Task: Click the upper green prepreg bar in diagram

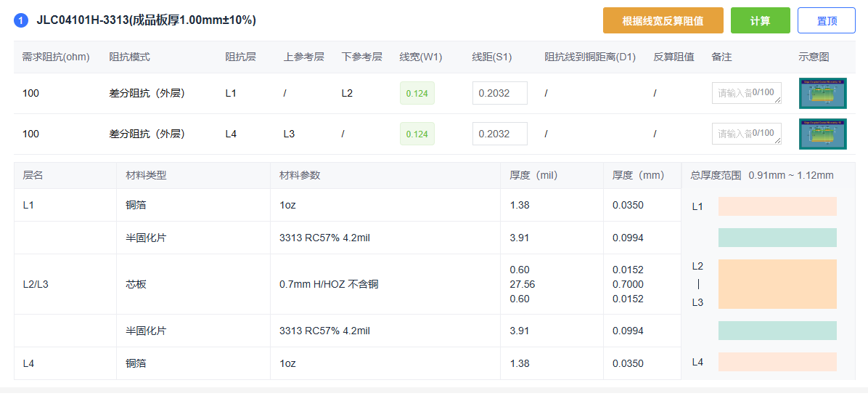Action: click(x=777, y=238)
